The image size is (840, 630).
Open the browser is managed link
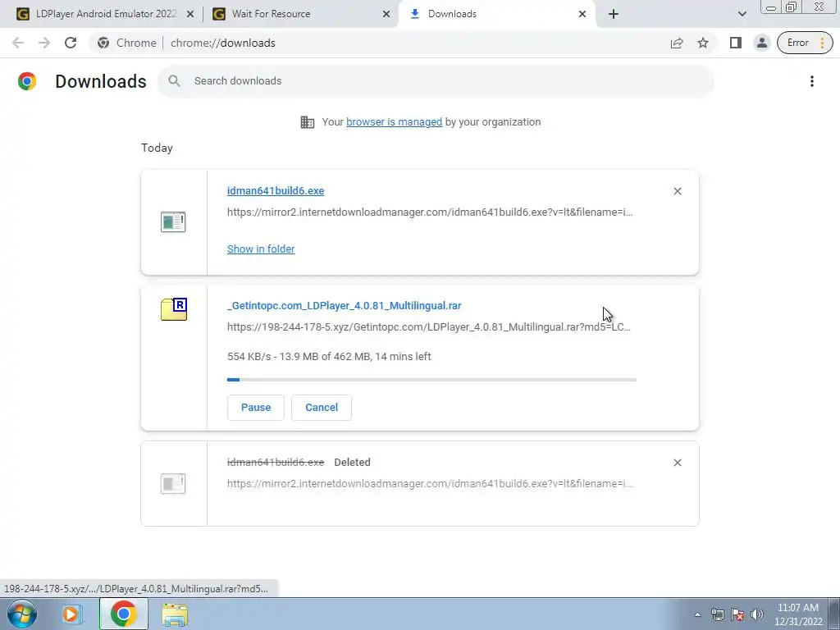click(x=395, y=122)
